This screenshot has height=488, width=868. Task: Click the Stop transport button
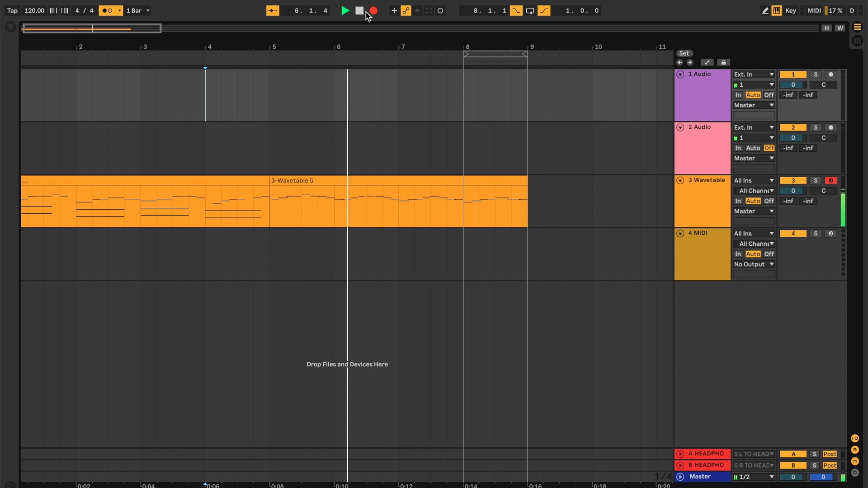[359, 10]
